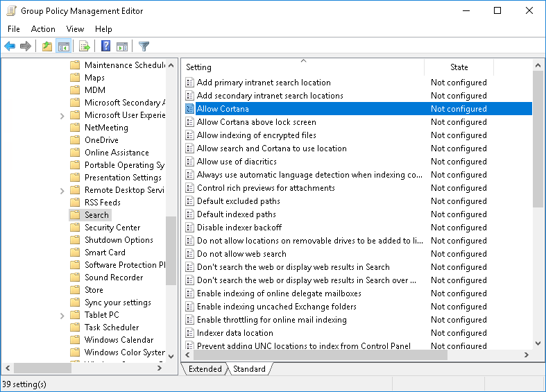
Task: Toggle the Show/Hide Console Tree icon
Action: coord(63,46)
